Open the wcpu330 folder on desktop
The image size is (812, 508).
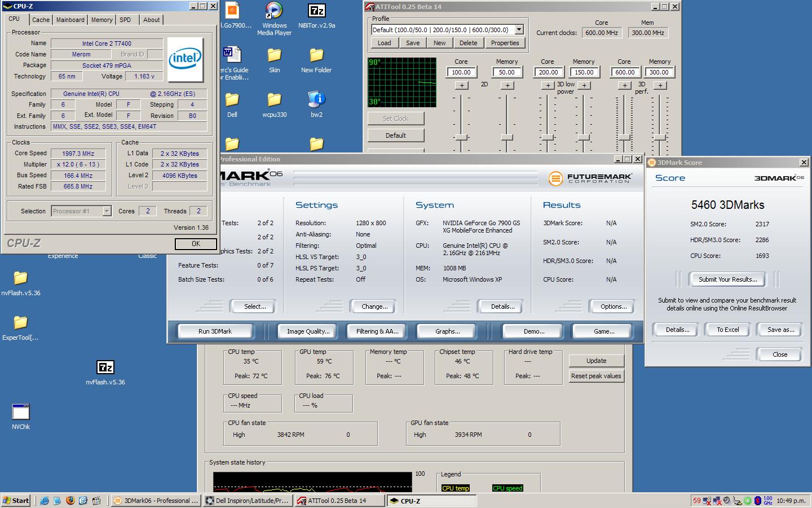click(274, 100)
